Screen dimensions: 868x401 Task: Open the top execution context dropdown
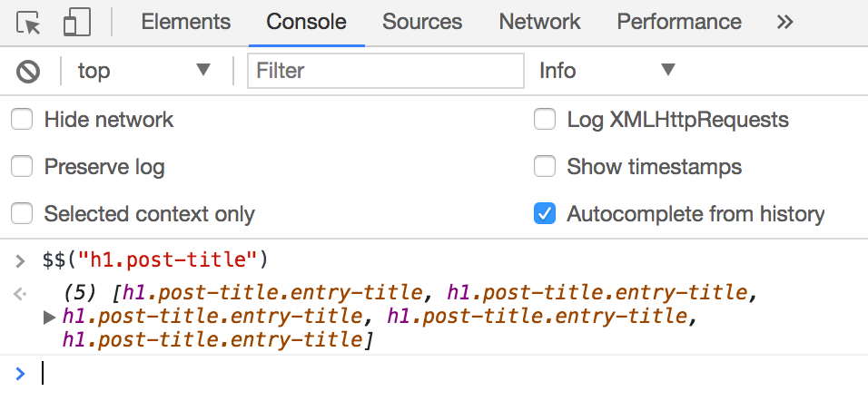click(143, 71)
